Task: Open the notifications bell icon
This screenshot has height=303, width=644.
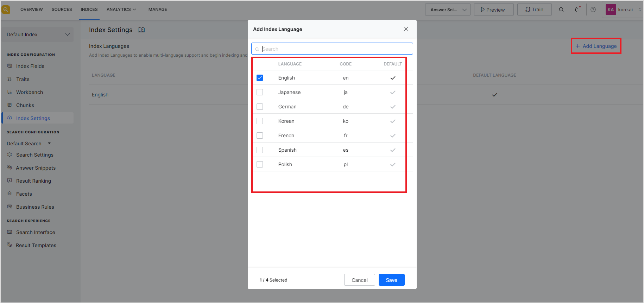Action: coord(577,10)
